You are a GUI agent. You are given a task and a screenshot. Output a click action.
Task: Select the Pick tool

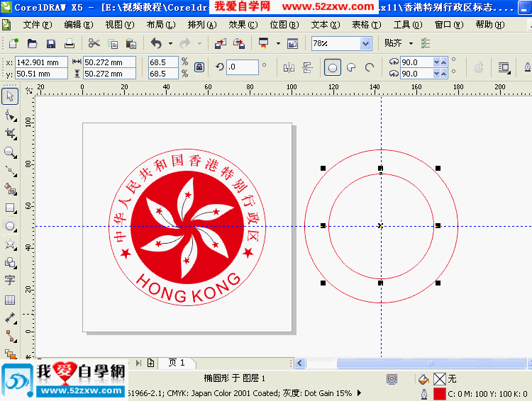click(10, 96)
